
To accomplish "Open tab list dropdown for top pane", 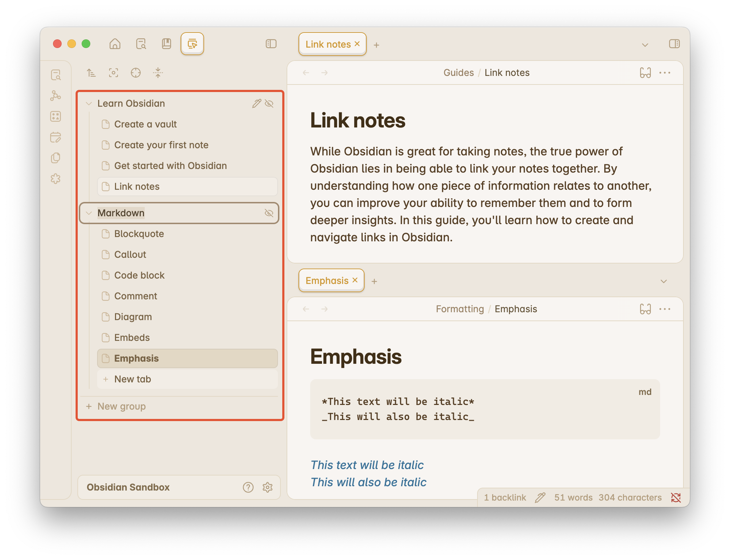I will (x=645, y=45).
